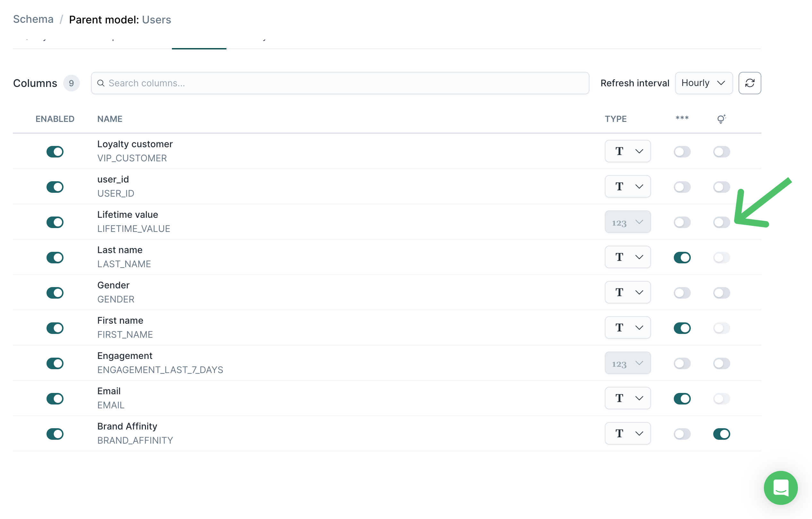Click the search magnifier icon
The image size is (812, 519).
click(100, 83)
